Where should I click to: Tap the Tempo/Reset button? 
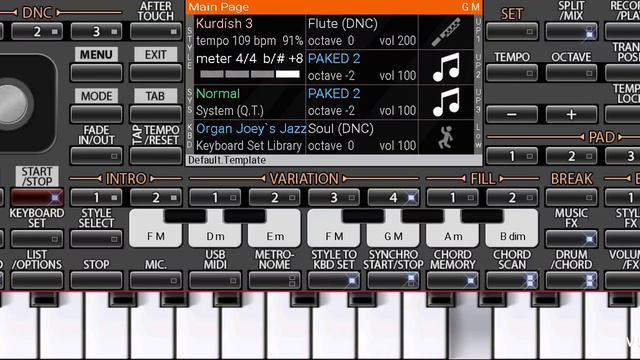(x=156, y=156)
